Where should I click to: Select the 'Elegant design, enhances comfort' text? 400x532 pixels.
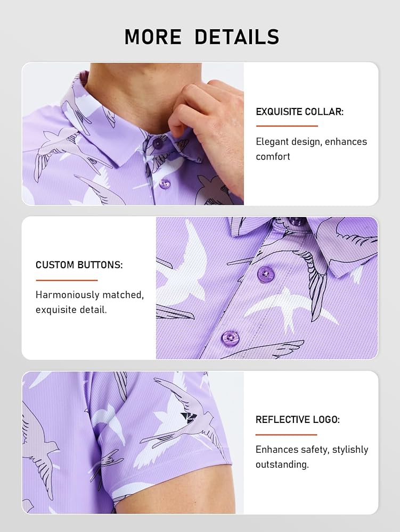coord(312,149)
